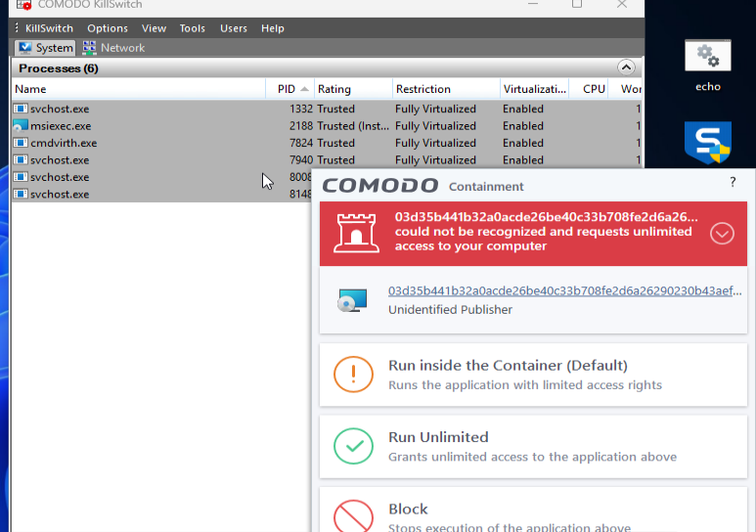
Task: Open the blue shield S desktop icon
Action: 708,143
